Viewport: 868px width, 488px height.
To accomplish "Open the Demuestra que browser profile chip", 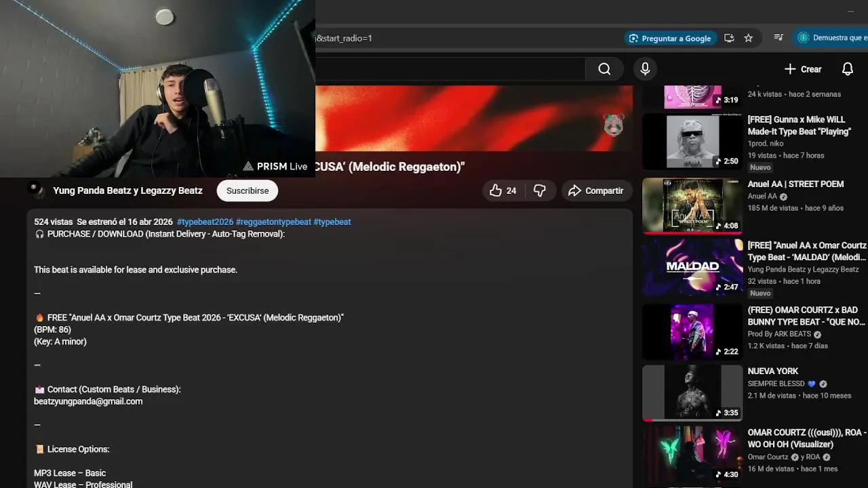I will tap(831, 38).
